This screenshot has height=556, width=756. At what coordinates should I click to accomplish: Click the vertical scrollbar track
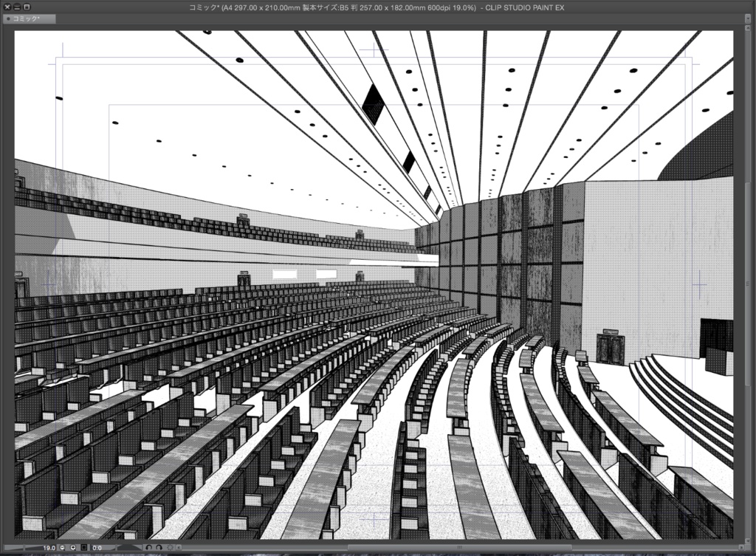749,284
